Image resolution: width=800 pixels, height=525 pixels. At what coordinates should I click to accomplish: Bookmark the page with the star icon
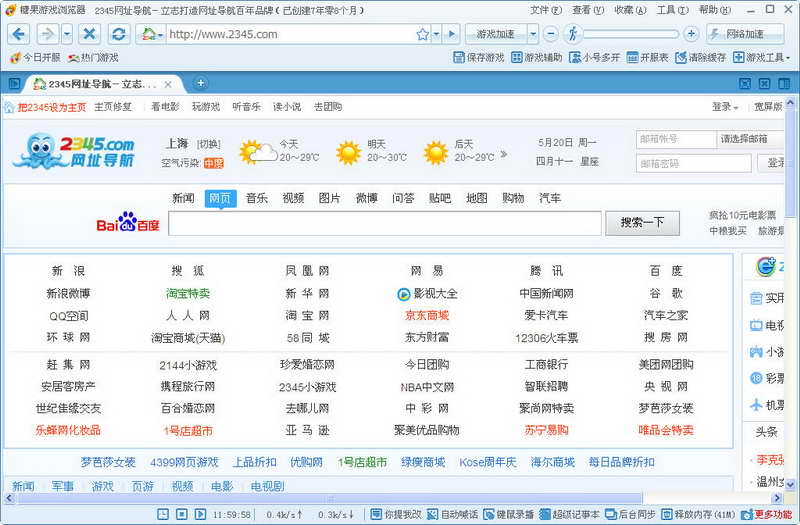tap(422, 34)
